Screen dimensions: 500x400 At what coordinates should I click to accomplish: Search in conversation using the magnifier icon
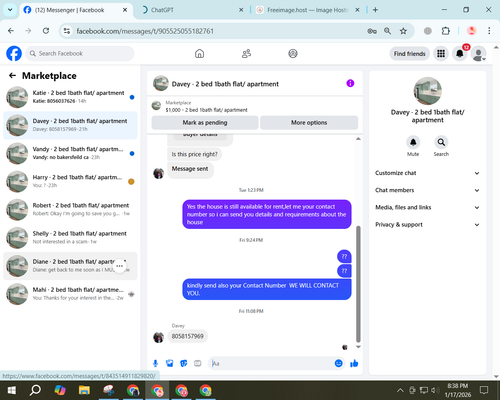pyautogui.click(x=441, y=142)
